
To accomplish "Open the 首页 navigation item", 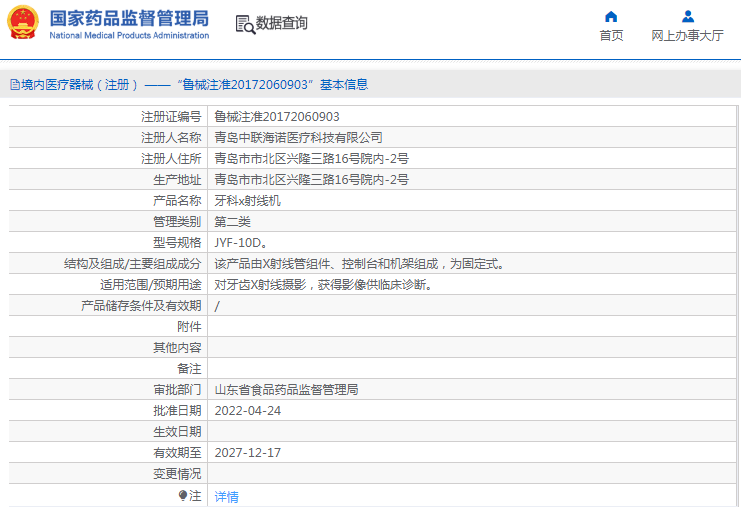I will point(611,35).
